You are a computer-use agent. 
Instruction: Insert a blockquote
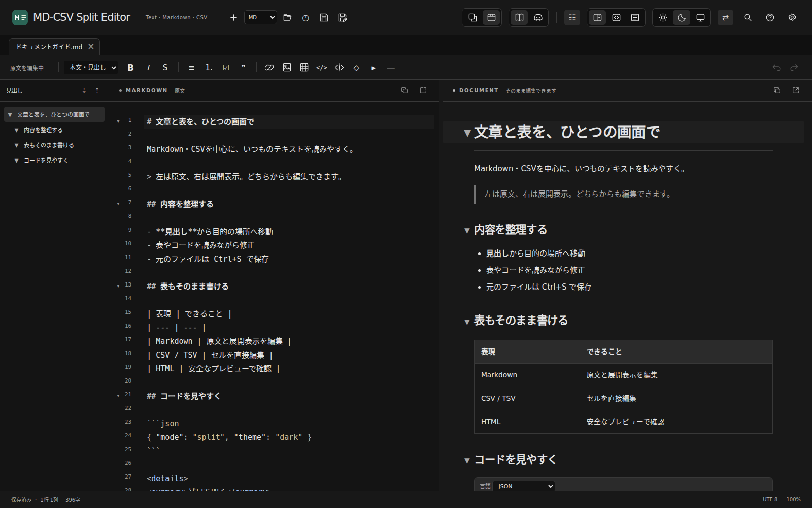point(243,67)
